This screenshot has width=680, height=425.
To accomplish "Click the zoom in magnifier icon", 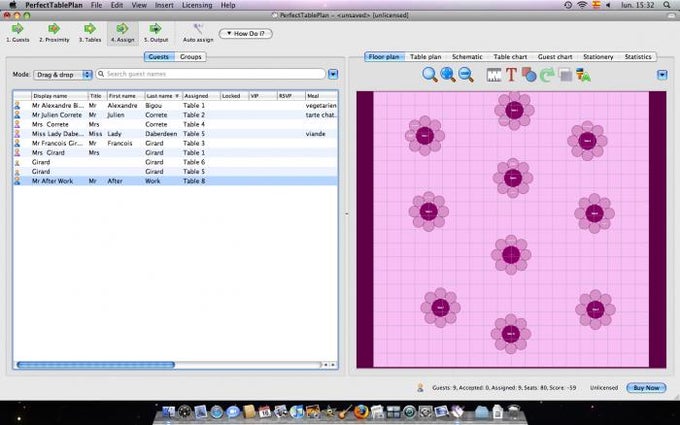I will point(447,75).
